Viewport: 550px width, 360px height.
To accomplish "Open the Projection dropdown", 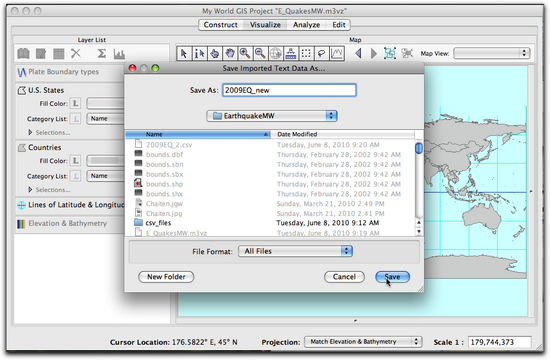I will [x=363, y=341].
